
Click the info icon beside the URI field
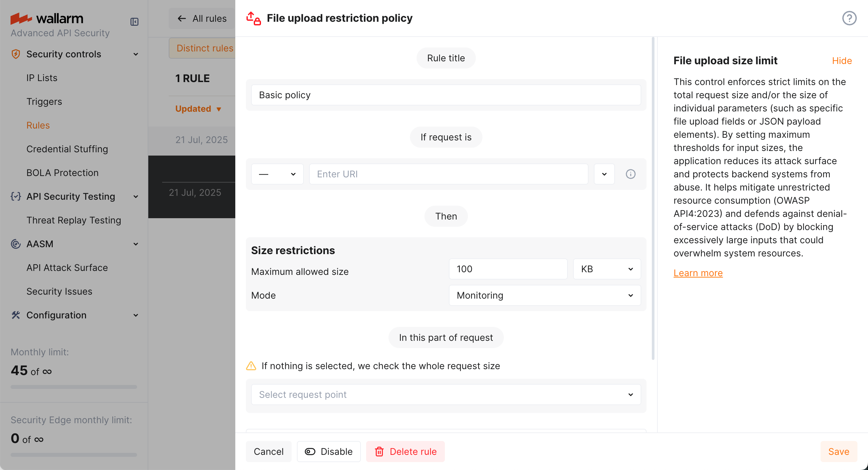pyautogui.click(x=630, y=174)
